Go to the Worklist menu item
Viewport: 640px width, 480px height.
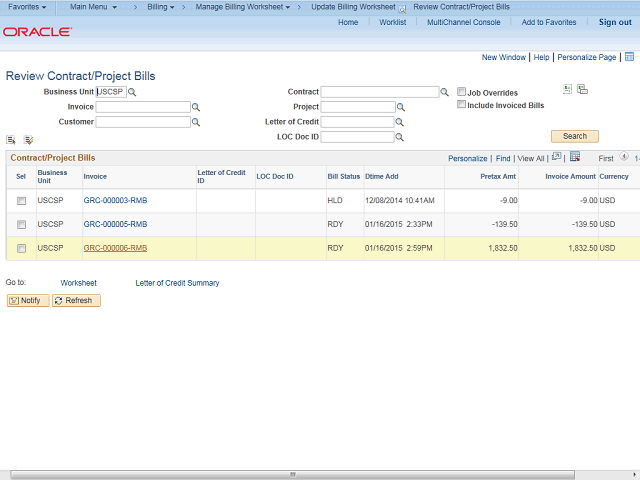coord(392,22)
